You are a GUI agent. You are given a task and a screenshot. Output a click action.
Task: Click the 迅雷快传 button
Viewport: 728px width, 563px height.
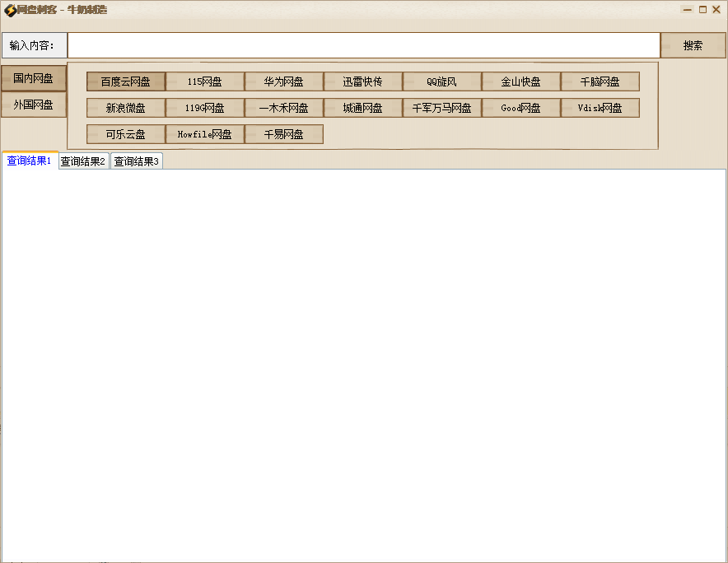363,81
